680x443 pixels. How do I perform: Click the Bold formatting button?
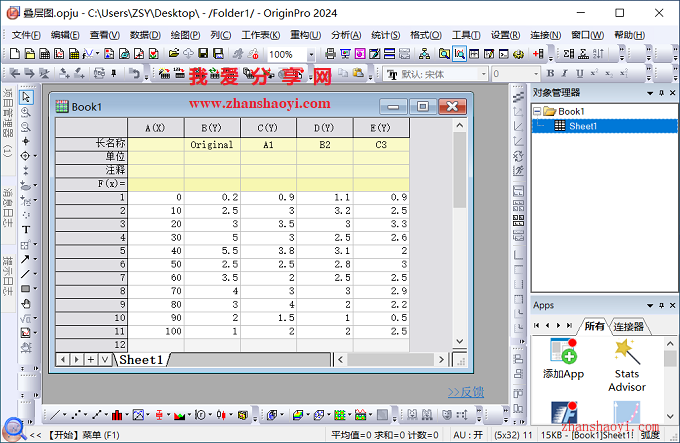(x=550, y=73)
